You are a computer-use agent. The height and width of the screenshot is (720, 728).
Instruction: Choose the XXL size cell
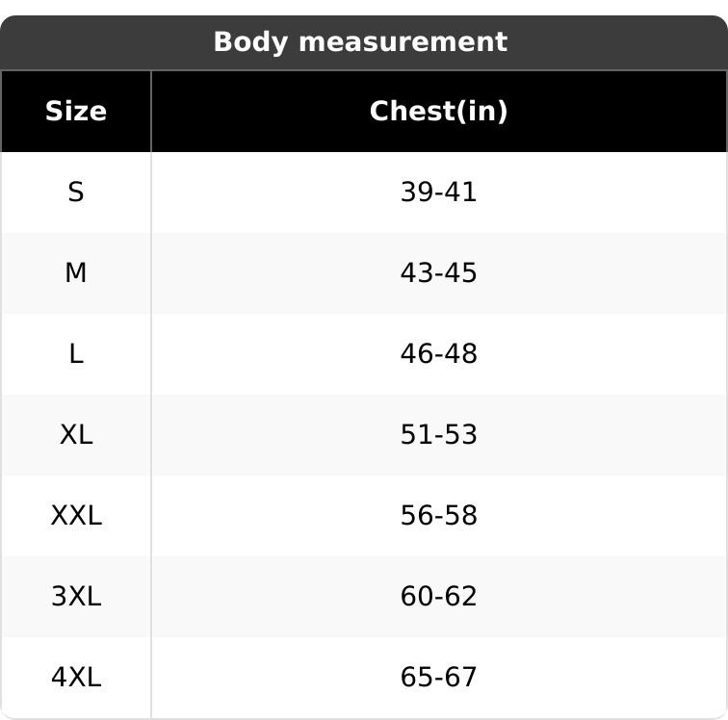pos(75,516)
